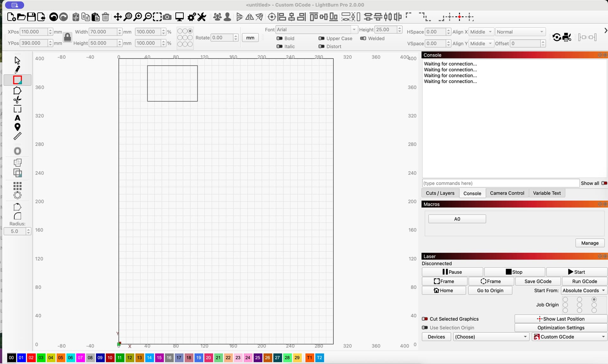Click the Manage macros button

590,243
